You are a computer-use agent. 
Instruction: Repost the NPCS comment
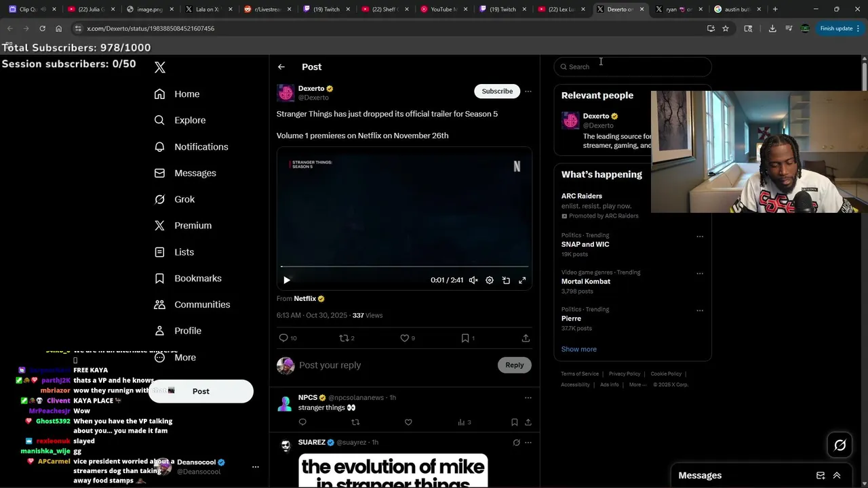(x=355, y=422)
